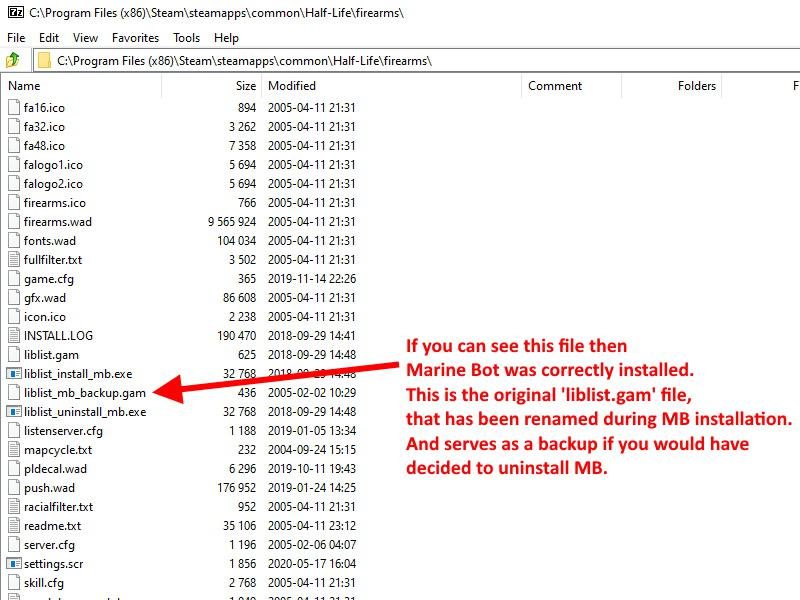
Task: Click the size value 104 034
Action: click(237, 241)
